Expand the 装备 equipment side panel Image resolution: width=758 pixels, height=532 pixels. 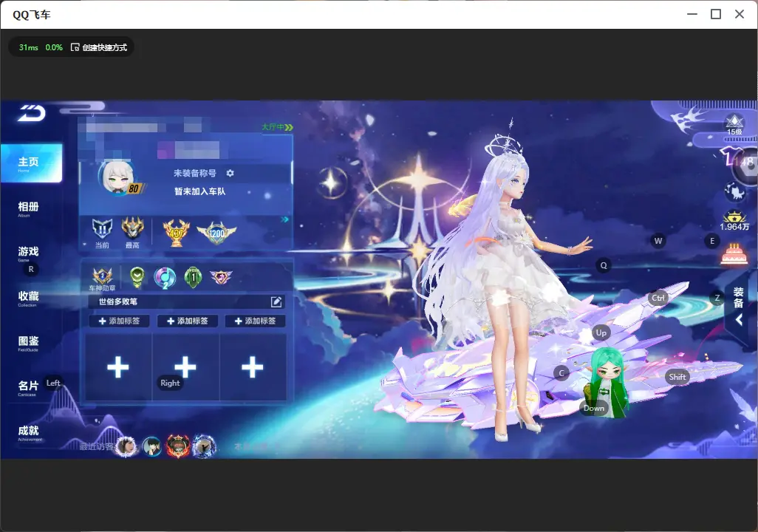(x=739, y=305)
